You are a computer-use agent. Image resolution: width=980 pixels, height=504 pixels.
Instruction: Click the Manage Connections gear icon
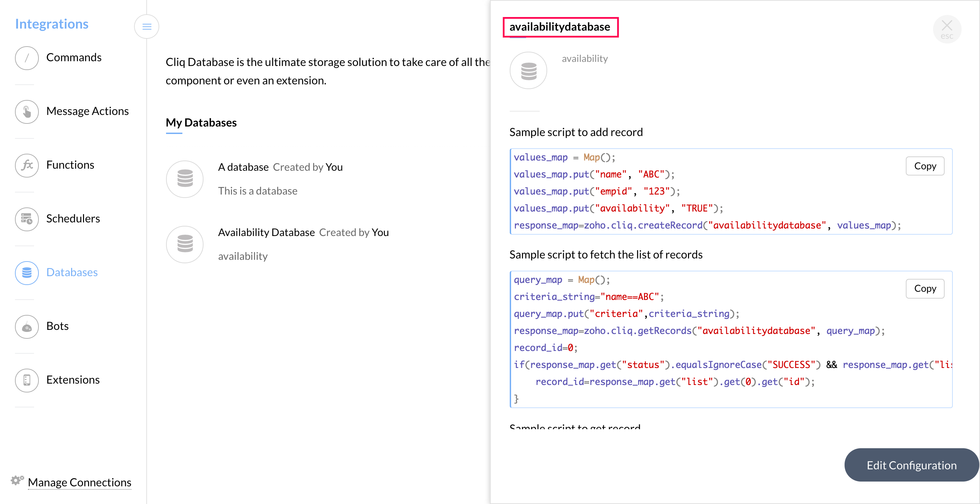click(x=17, y=481)
